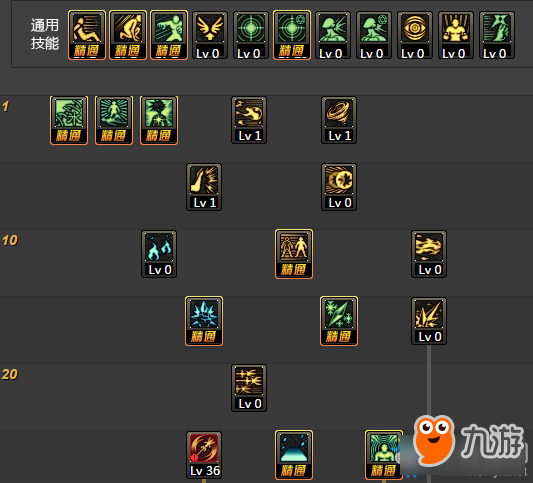Viewport: 533px width, 483px height.
Task: Click the two figures mastered skill icon
Action: 294,254
